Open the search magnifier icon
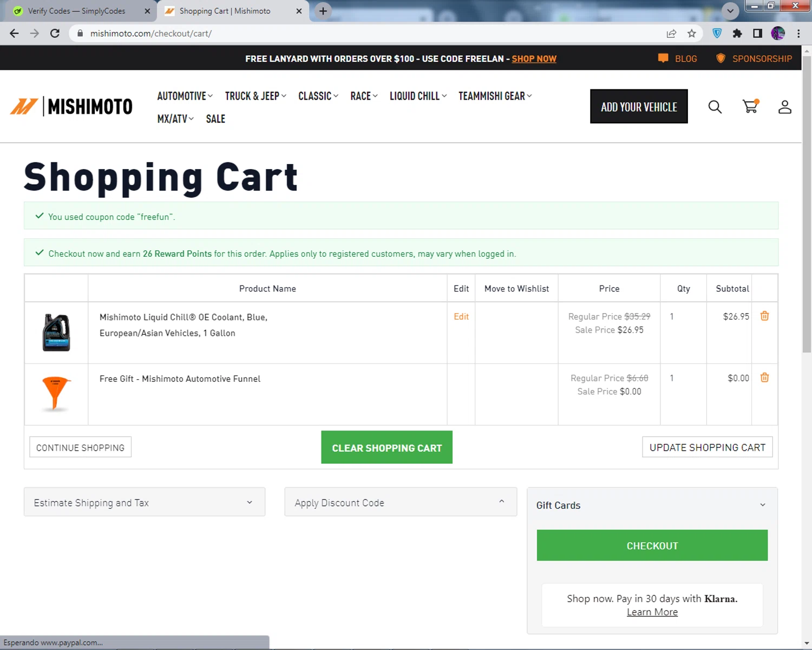The width and height of the screenshot is (812, 650). (x=715, y=107)
